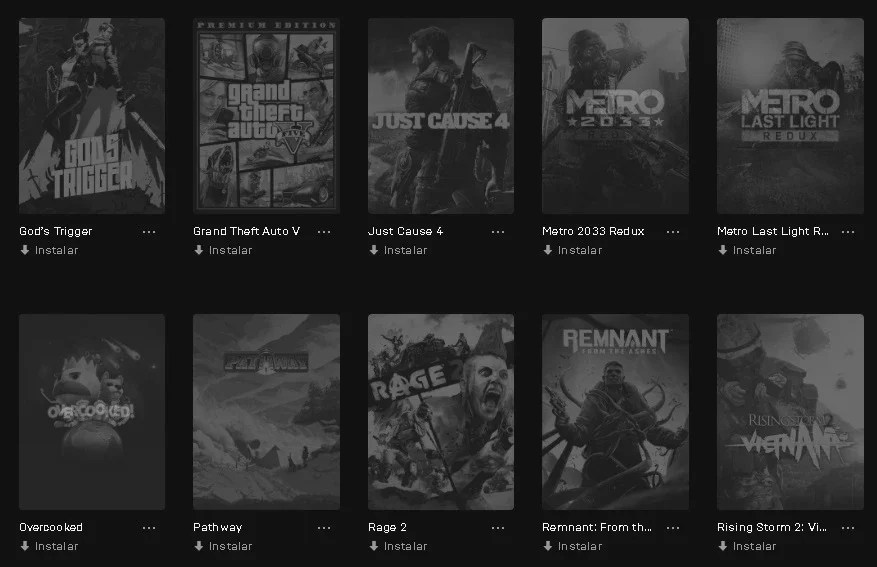Click the ellipsis icon beside Metro 2033 Redux
The image size is (877, 567).
[673, 231]
